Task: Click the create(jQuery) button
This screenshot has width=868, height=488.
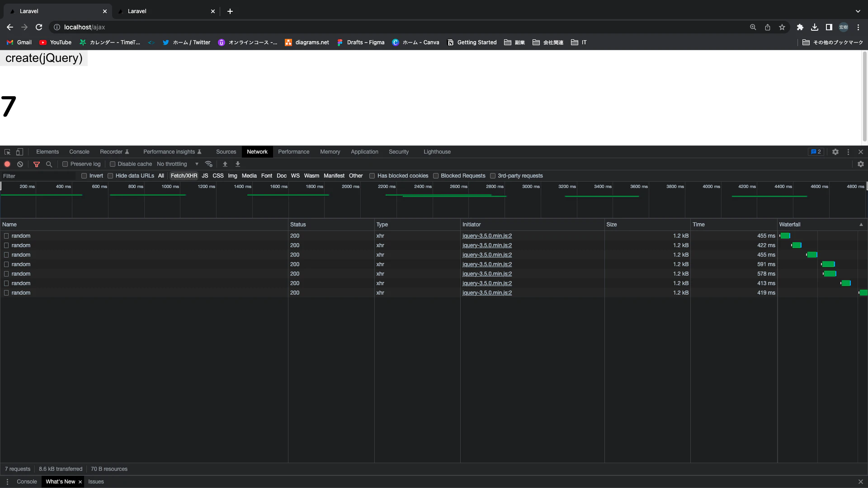Action: (44, 58)
